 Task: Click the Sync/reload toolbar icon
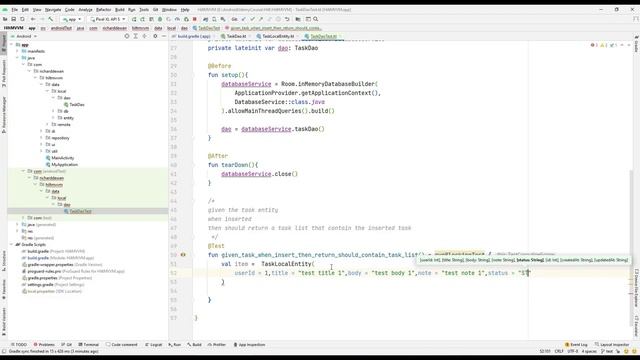tap(22, 19)
